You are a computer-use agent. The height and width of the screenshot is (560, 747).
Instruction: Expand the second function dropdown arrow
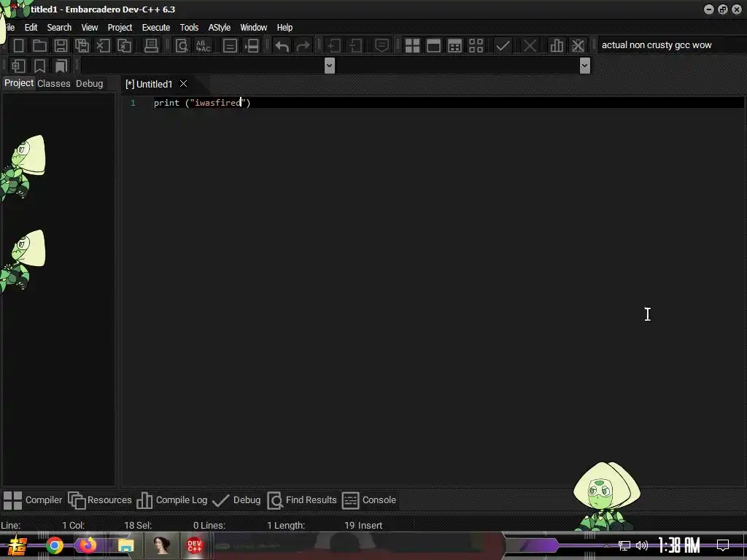point(585,66)
